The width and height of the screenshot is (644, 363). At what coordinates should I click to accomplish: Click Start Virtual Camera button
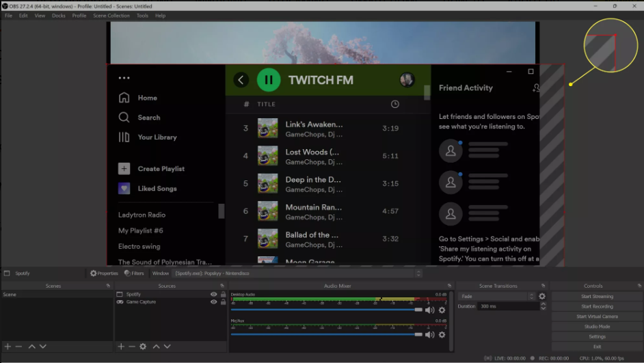click(598, 317)
